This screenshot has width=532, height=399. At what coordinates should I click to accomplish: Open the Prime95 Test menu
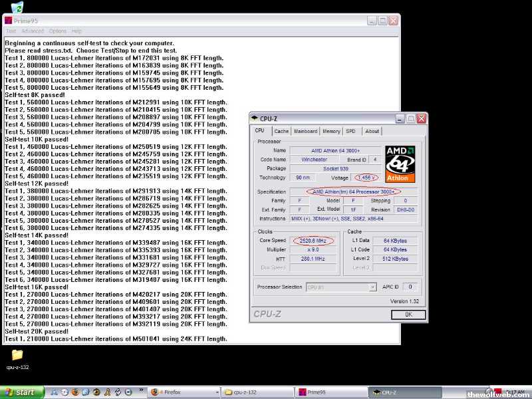(x=10, y=31)
